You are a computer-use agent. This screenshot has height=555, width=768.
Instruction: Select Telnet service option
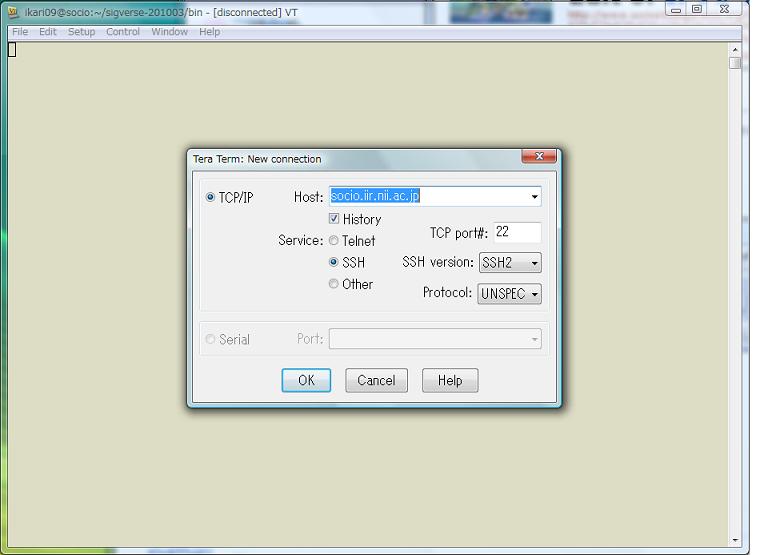(334, 241)
